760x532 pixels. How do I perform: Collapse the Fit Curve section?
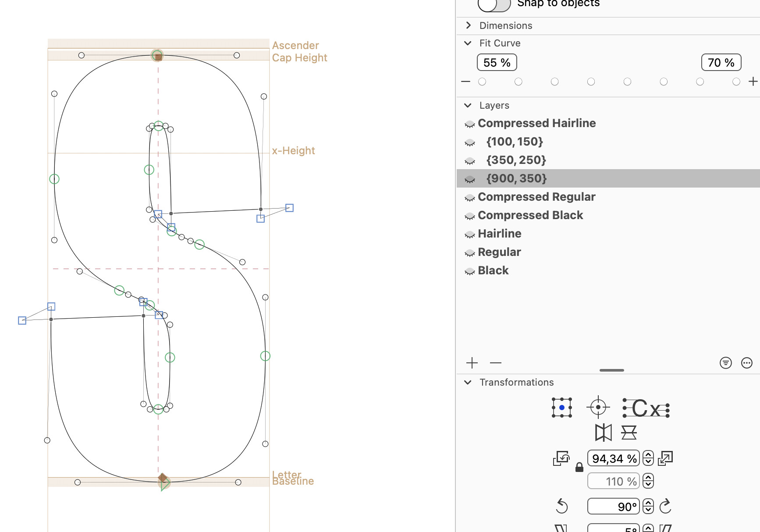468,43
